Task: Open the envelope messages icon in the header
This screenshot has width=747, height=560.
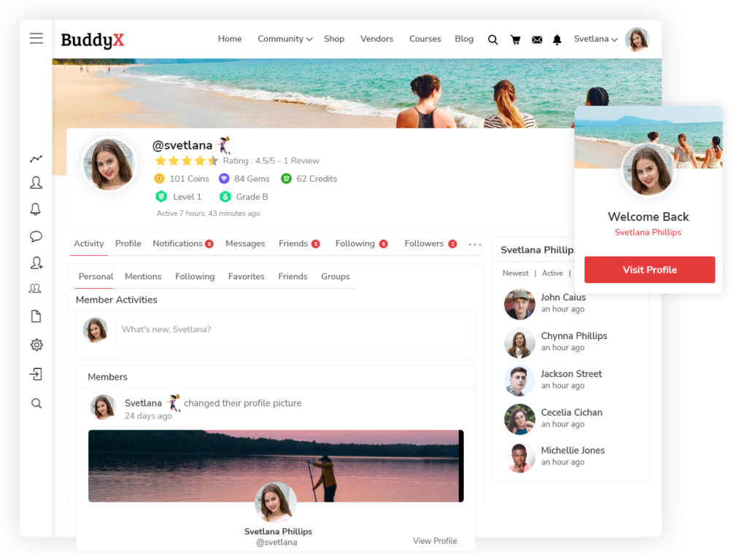Action: pos(537,39)
